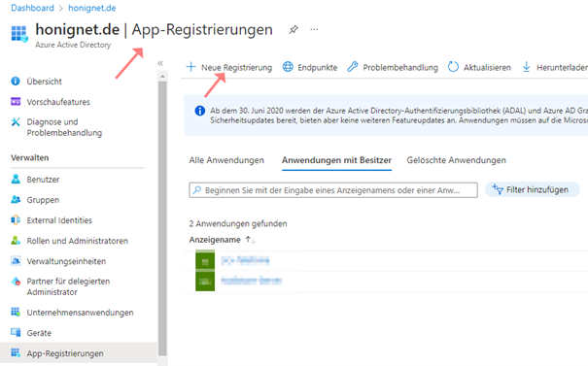Click the Benutzer person icon
The width and height of the screenshot is (588, 366).
[x=16, y=179]
